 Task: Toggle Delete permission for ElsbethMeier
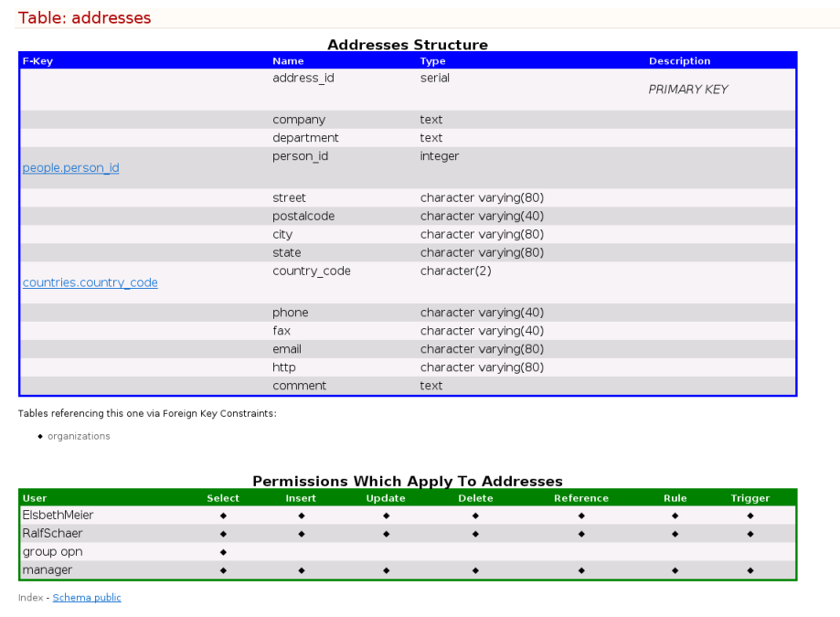[x=474, y=515]
